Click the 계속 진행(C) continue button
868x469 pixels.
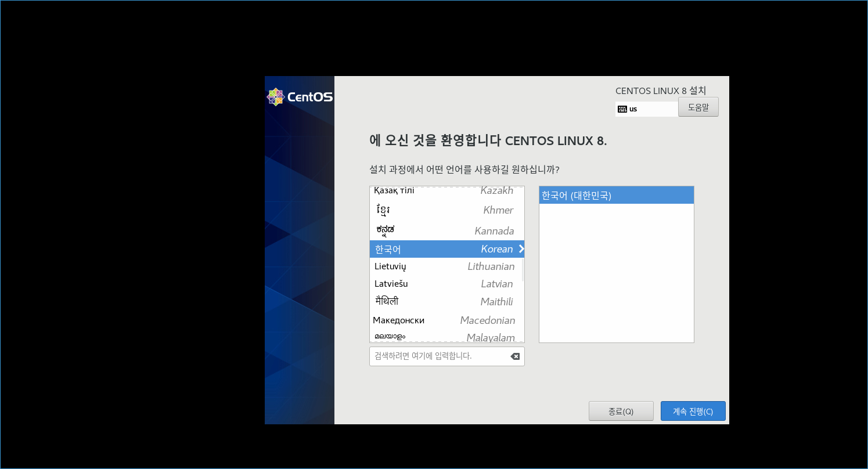[693, 411]
